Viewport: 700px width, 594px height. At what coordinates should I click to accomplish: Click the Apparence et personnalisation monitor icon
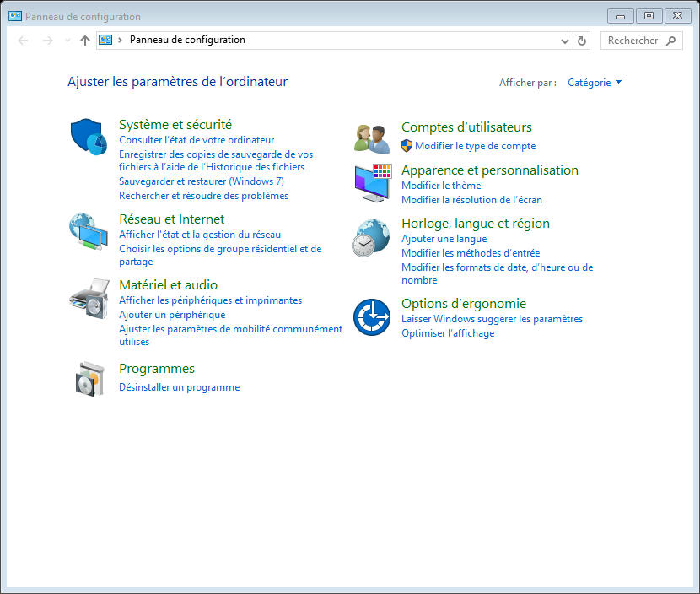click(x=374, y=183)
